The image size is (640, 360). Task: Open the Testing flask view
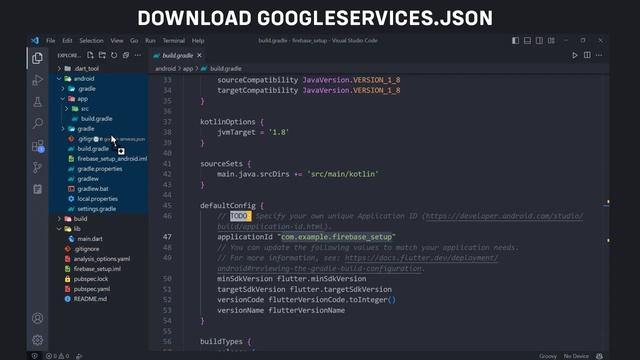click(37, 102)
